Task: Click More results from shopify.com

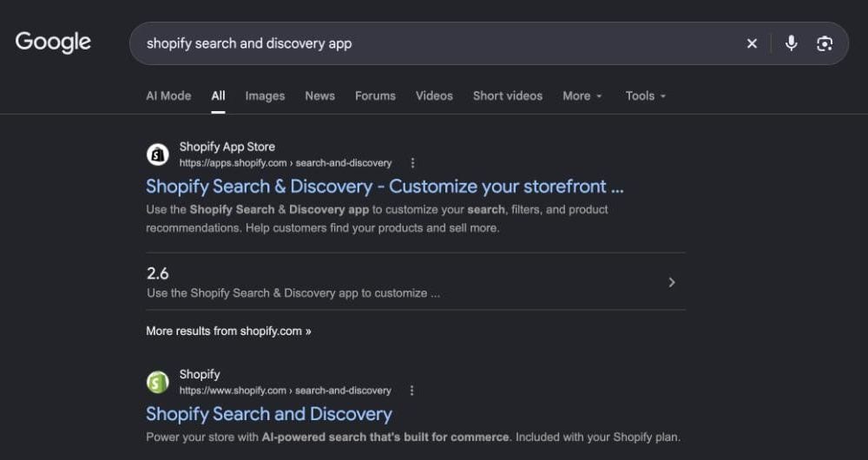Action: [228, 331]
